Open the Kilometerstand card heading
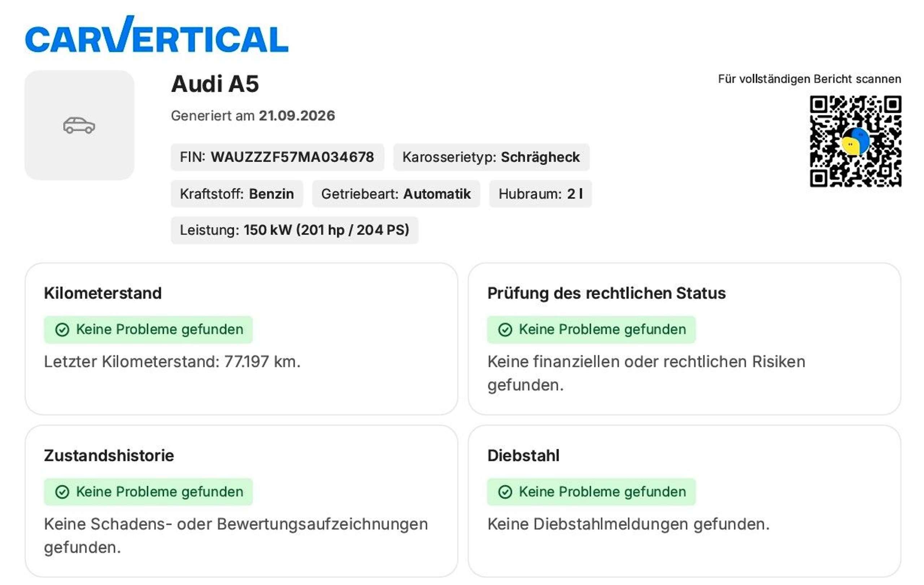Screen dimensions: 924x585 [103, 293]
